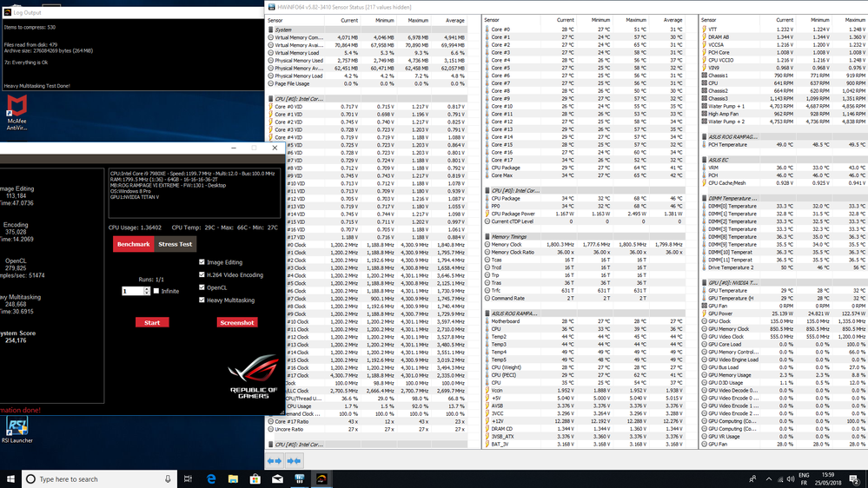Open Microsoft Store from the taskbar
This screenshot has height=488, width=868.
click(255, 479)
